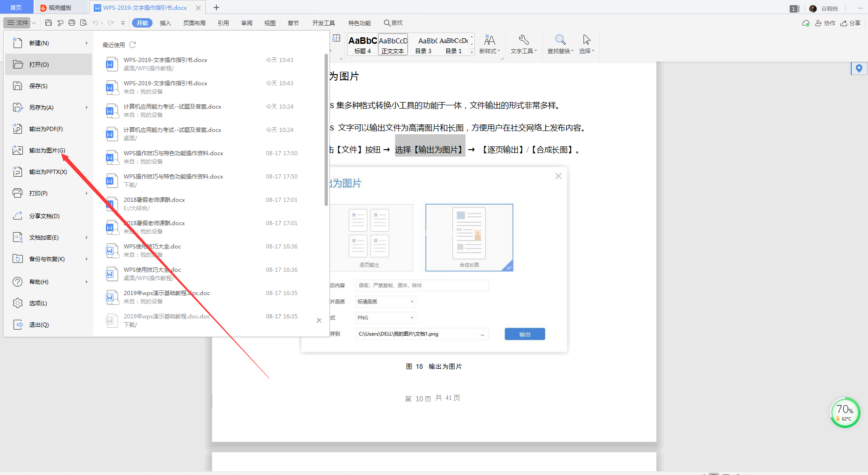Choose 保存(S) from the file menu
The width and height of the screenshot is (868, 475).
[49, 86]
